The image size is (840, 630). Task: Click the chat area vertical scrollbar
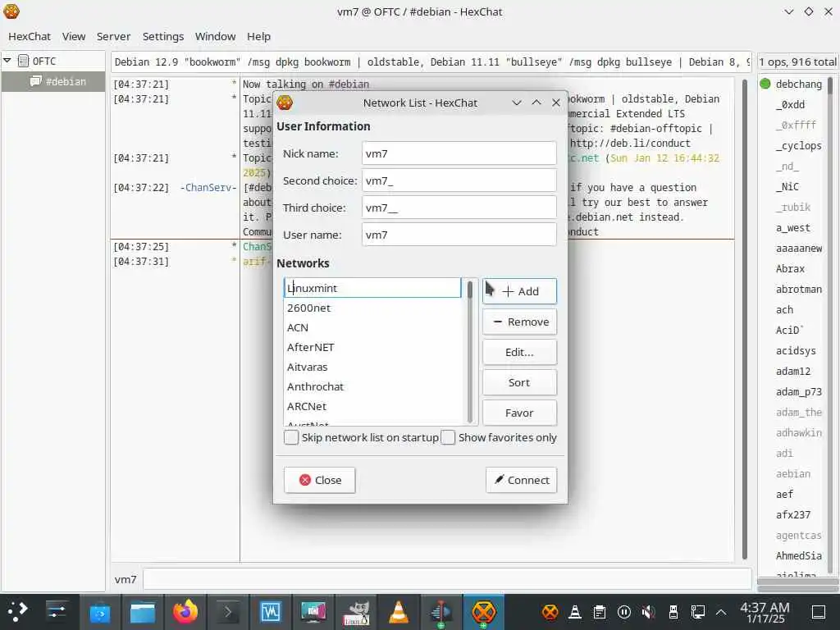coord(745,319)
